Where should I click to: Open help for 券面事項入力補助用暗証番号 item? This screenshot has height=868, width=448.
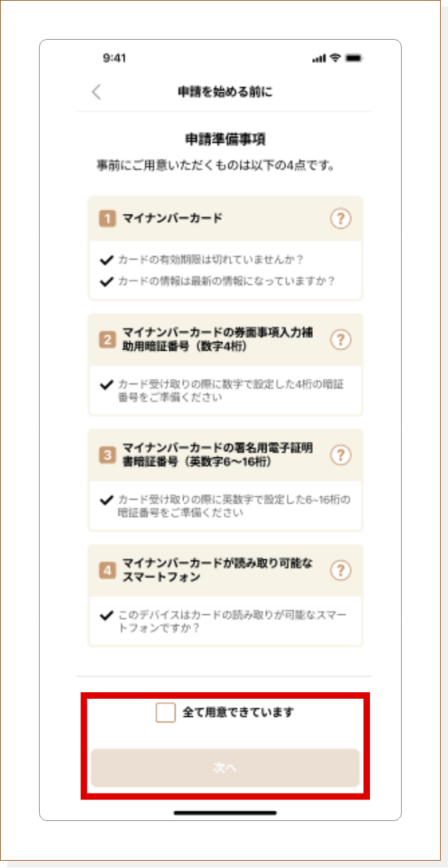click(340, 340)
